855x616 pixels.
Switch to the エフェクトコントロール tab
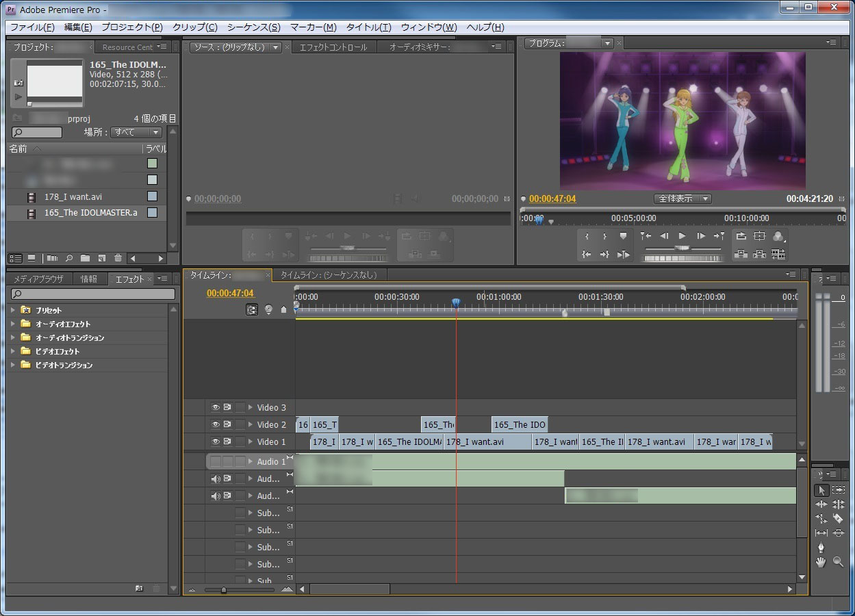pyautogui.click(x=333, y=47)
